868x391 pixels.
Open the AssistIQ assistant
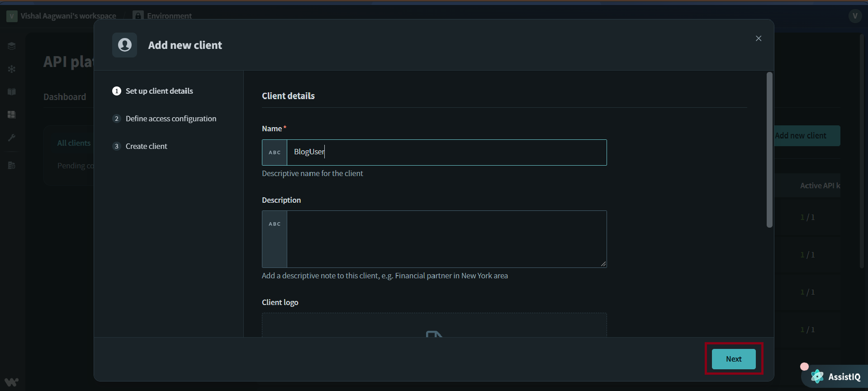(835, 377)
